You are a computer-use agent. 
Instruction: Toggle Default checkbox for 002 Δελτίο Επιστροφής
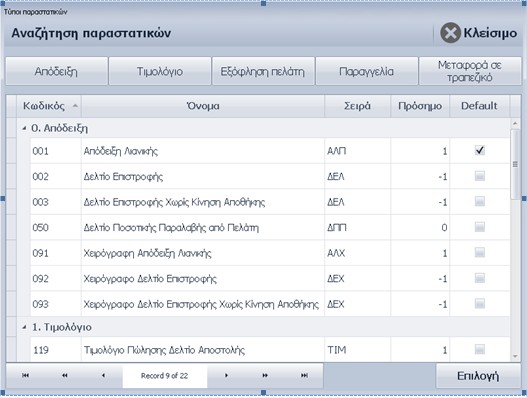click(x=480, y=176)
